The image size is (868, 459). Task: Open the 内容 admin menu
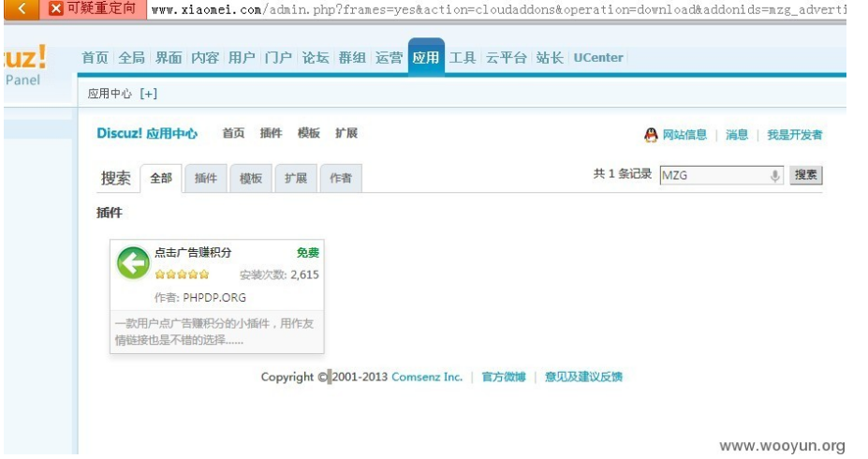coord(205,57)
